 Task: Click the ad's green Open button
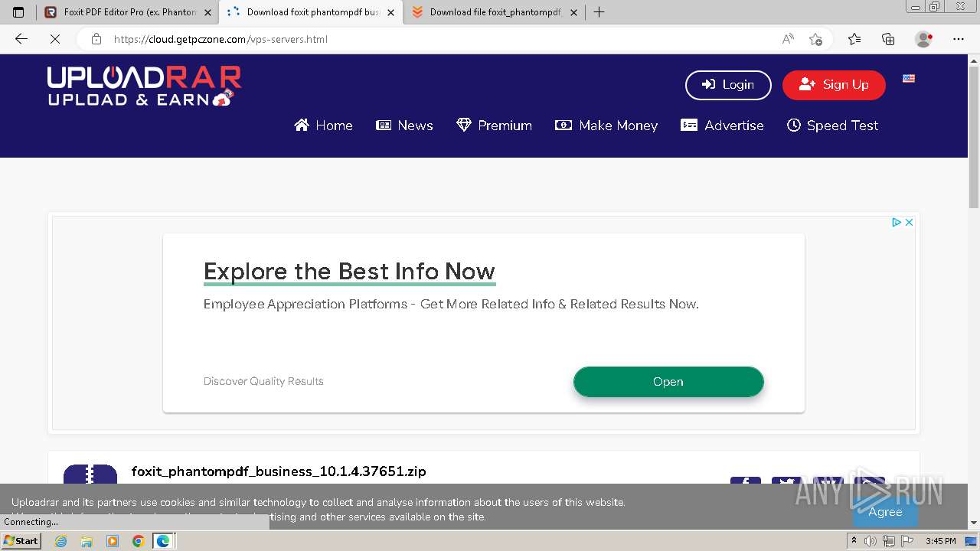[668, 382]
